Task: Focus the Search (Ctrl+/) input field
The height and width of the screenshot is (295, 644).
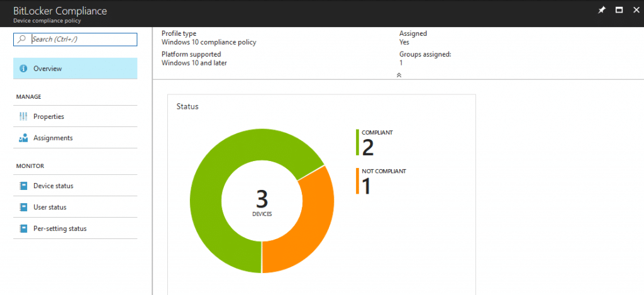Action: point(75,39)
